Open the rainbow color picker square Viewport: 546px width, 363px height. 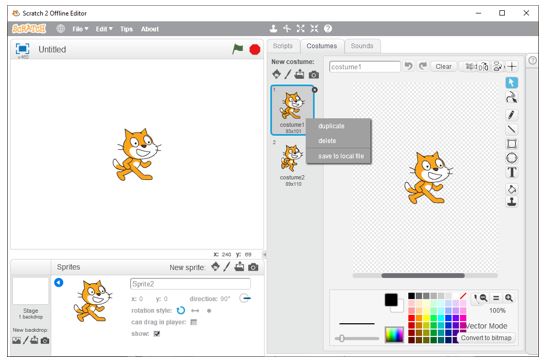coord(394,335)
